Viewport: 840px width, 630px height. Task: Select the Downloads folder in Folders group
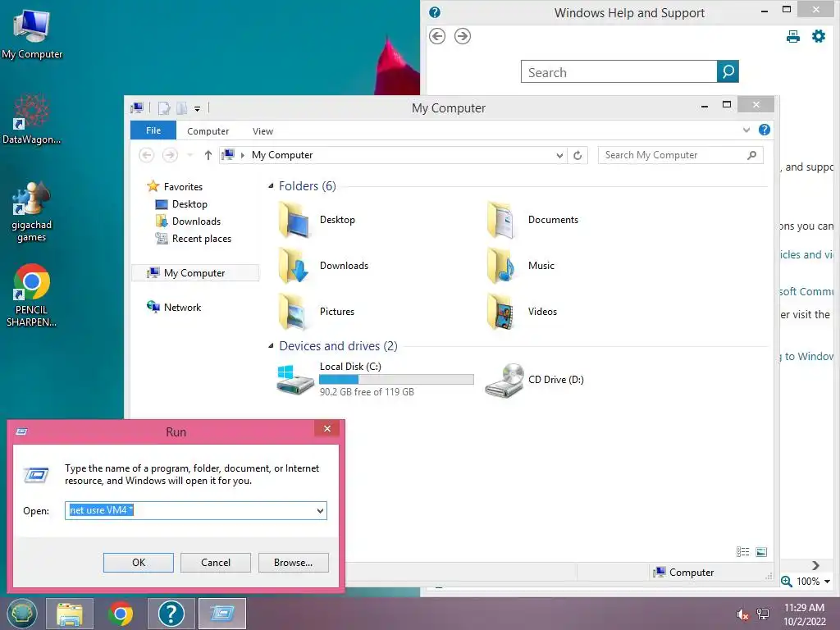tap(323, 266)
